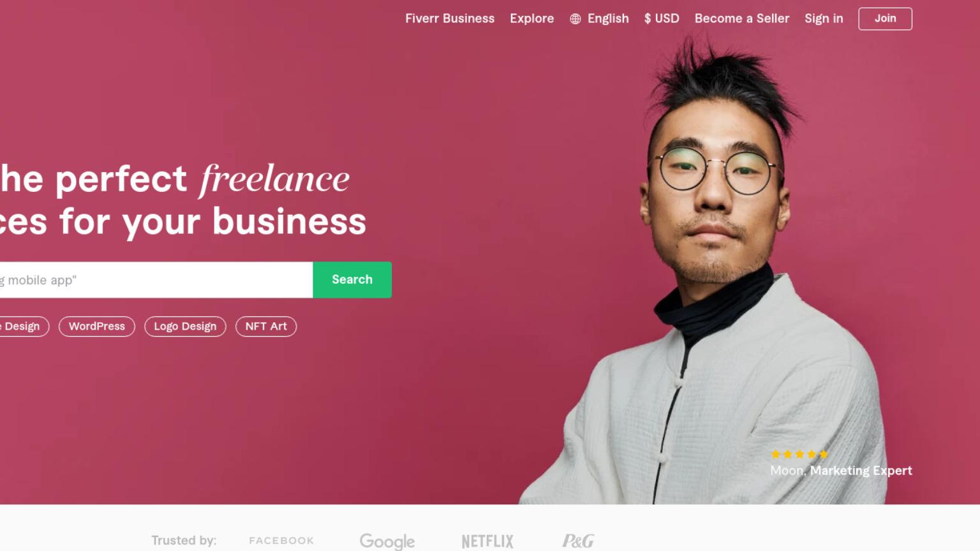Select the Design suggestion tag
The image size is (980, 551).
(23, 327)
